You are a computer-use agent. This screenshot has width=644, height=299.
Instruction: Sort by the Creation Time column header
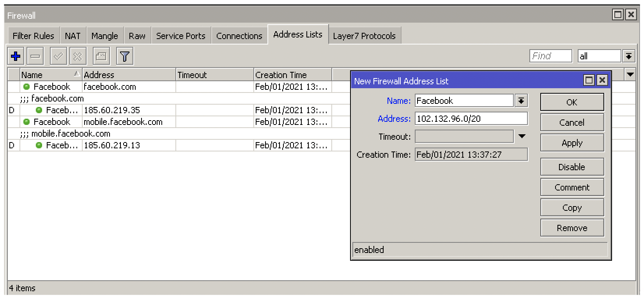293,75
